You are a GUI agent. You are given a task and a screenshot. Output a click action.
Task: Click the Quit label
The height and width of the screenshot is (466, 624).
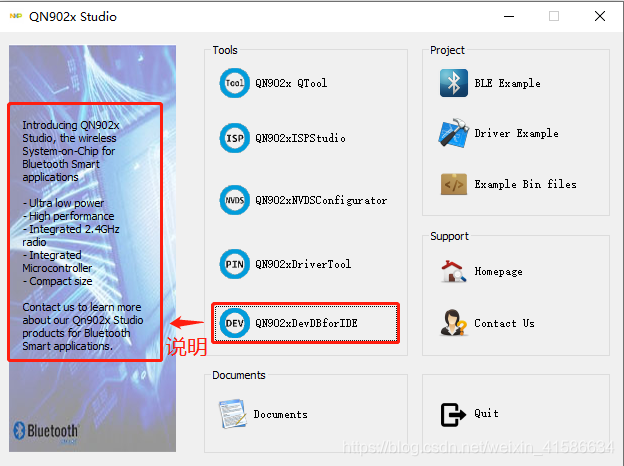(x=486, y=413)
